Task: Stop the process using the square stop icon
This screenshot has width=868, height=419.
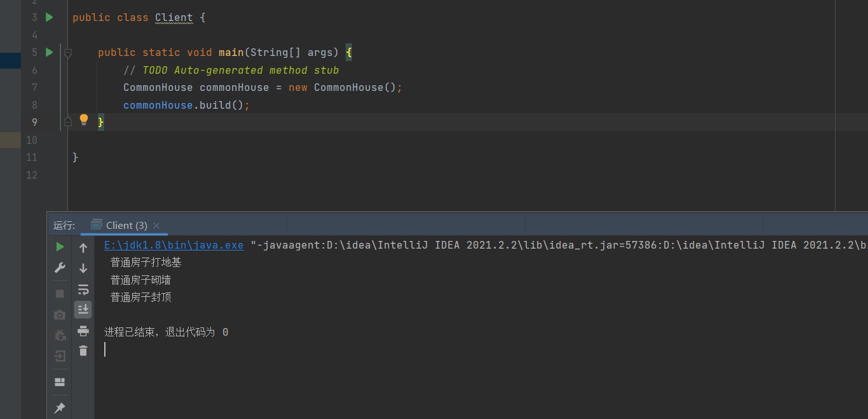Action: click(x=60, y=293)
